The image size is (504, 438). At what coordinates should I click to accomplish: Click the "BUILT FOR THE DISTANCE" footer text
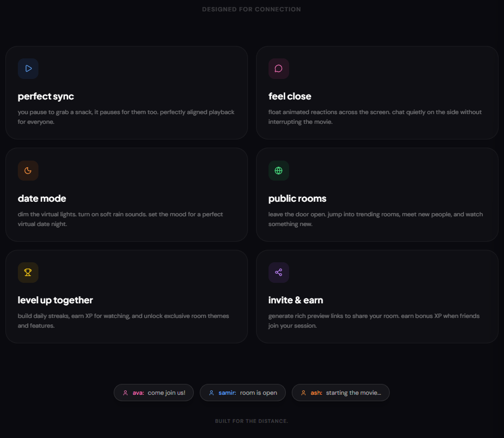coord(251,421)
